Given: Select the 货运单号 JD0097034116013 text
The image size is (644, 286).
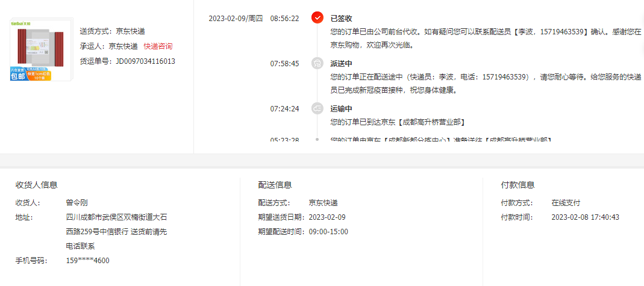Looking at the screenshot, I should coord(127,61).
